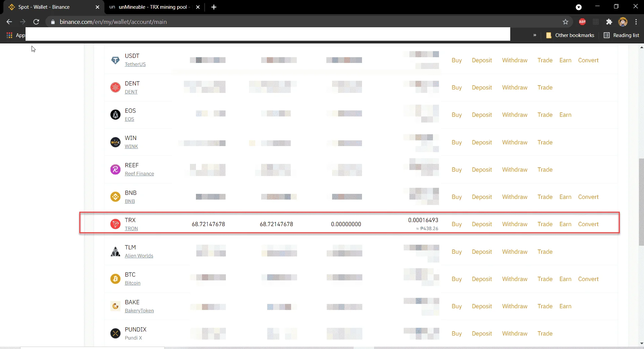Click Earn in the BTC row
Viewport: 644px width, 349px height.
tap(565, 279)
